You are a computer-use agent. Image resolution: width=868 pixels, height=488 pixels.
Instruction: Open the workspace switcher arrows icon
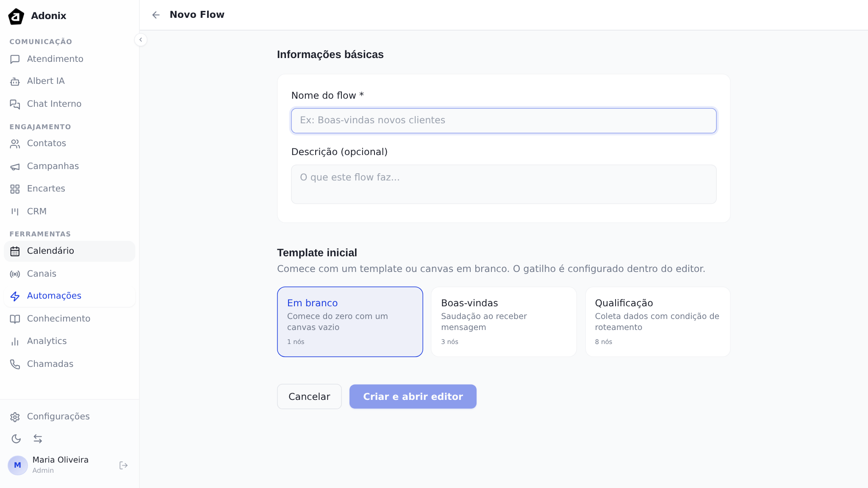click(38, 439)
